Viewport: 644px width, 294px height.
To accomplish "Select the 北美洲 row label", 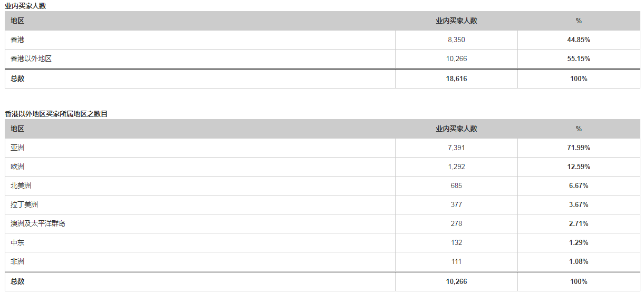I will [x=21, y=186].
